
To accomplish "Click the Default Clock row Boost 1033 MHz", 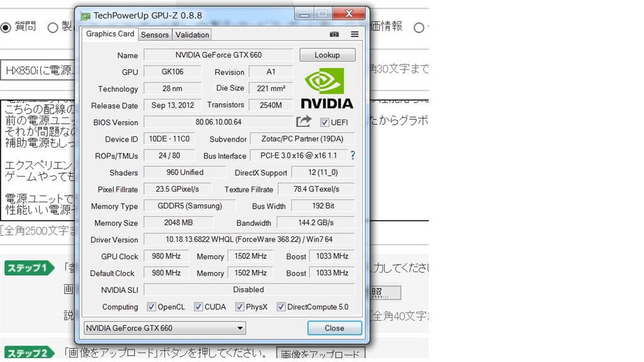I will 332,273.
